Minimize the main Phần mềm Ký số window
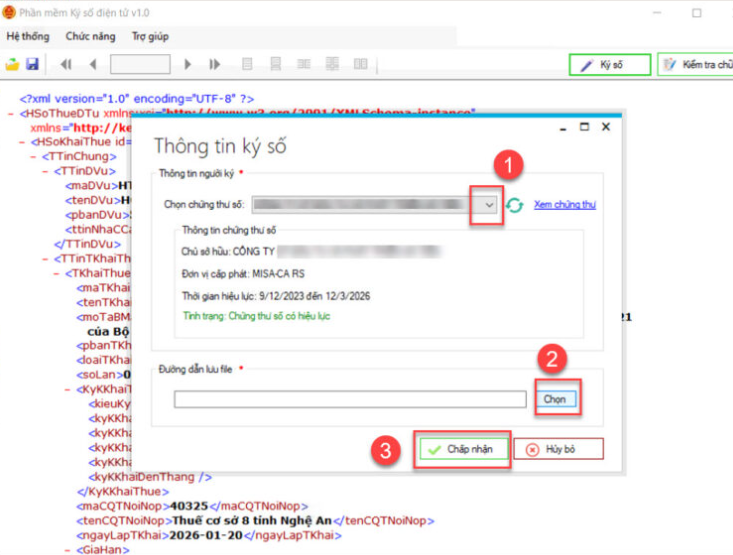This screenshot has width=733, height=555. 657,13
